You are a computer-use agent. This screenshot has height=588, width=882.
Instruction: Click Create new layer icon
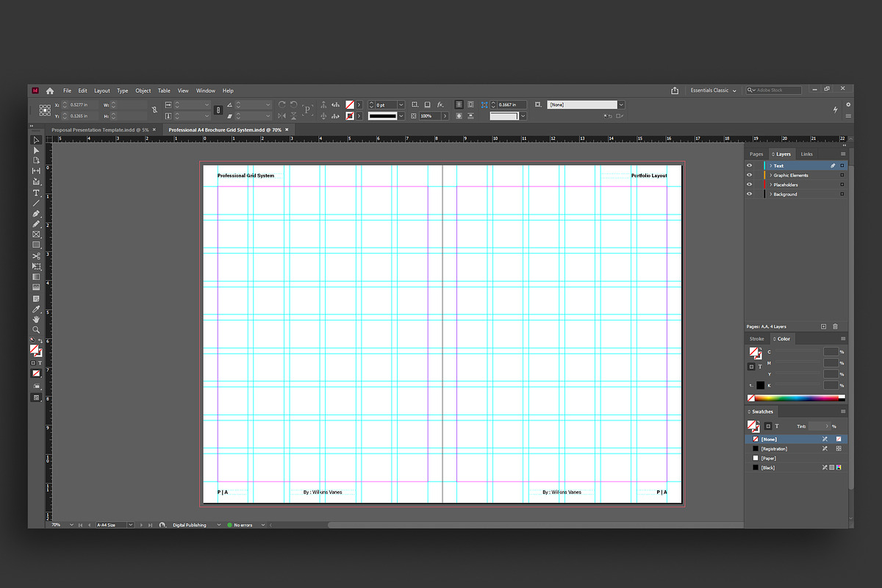824,326
